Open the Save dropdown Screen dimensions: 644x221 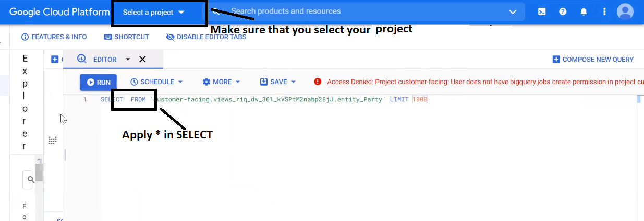pos(278,82)
